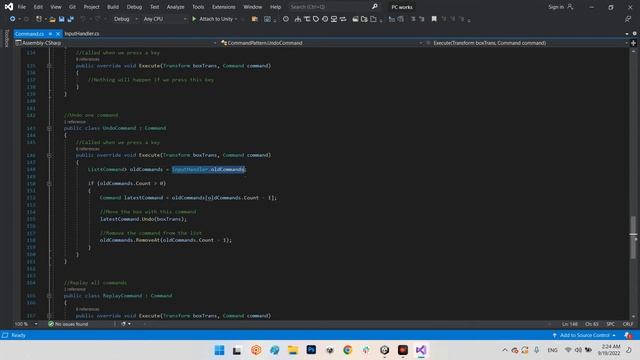Show hidden tray icons with the chevron
The image size is (640, 360).
click(505, 350)
